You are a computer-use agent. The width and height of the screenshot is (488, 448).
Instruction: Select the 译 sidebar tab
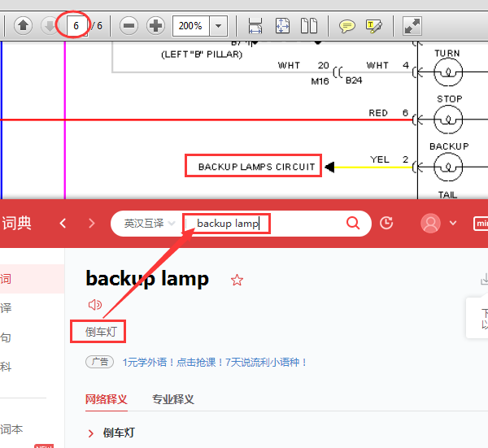coord(6,308)
